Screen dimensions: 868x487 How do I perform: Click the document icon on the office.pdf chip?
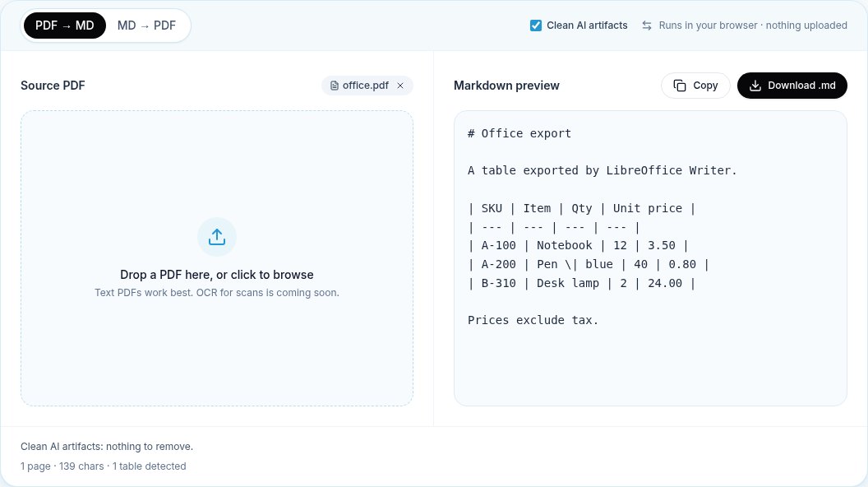click(x=335, y=86)
